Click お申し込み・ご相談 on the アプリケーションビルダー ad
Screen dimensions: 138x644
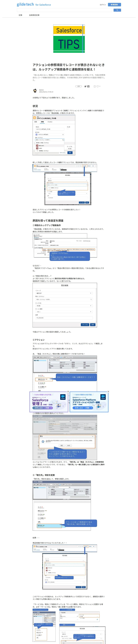83,408
